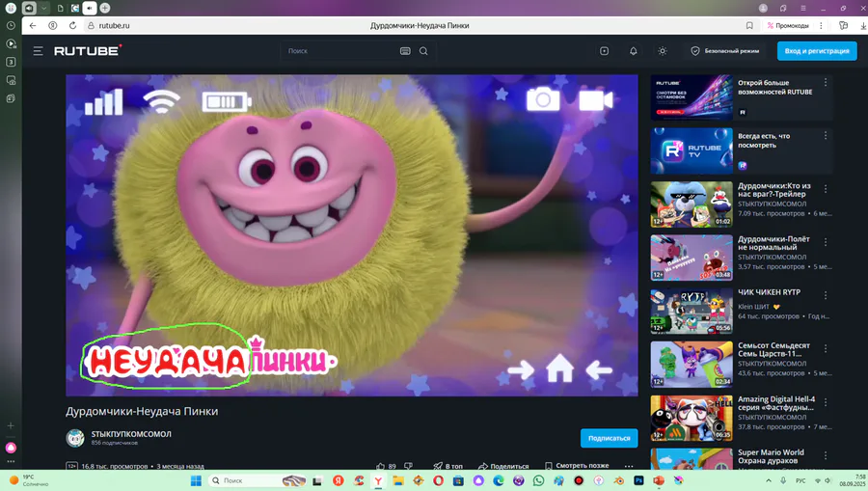Open Amazing Digital Hell-4 video title
The height and width of the screenshot is (491, 868).
[x=776, y=403]
